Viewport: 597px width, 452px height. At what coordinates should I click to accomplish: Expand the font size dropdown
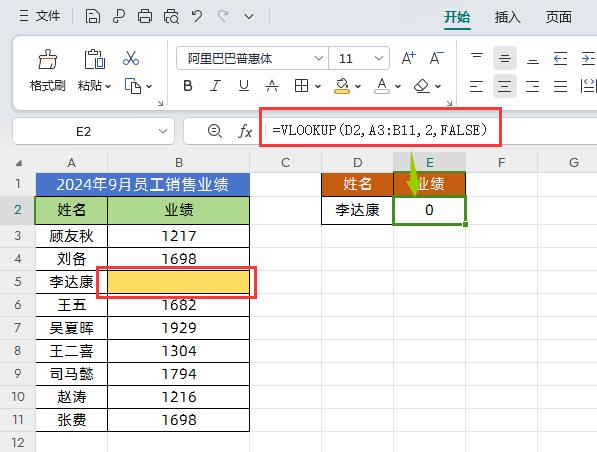tap(378, 58)
